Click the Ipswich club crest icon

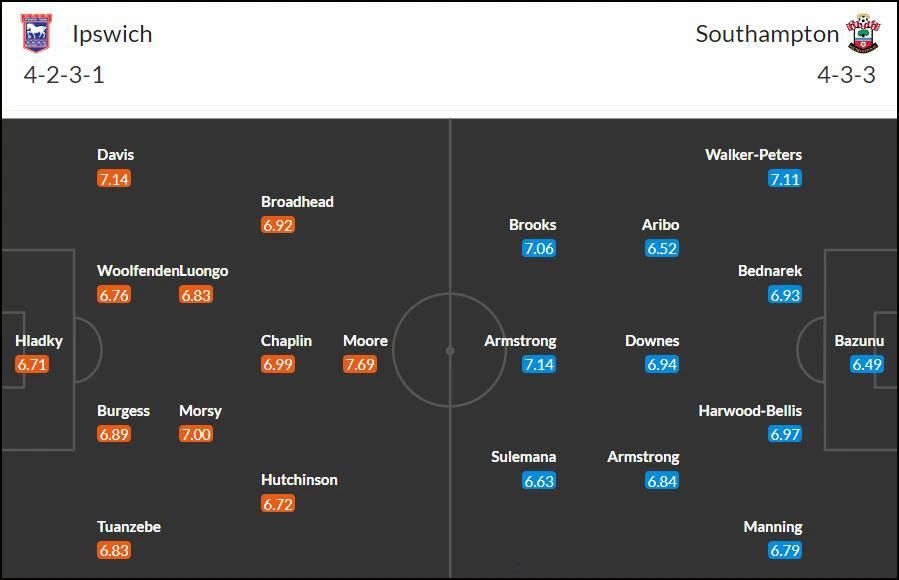point(36,33)
